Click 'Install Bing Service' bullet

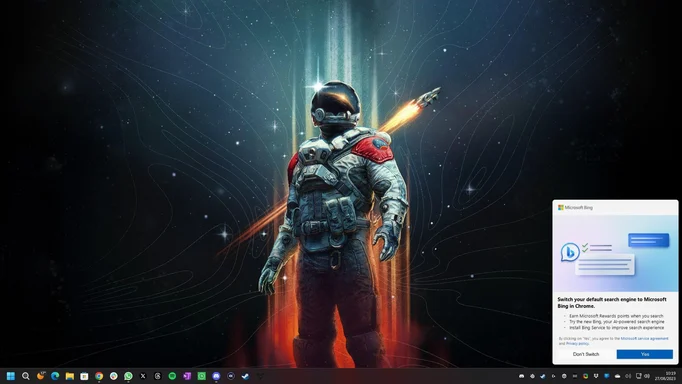pyautogui.click(x=617, y=327)
